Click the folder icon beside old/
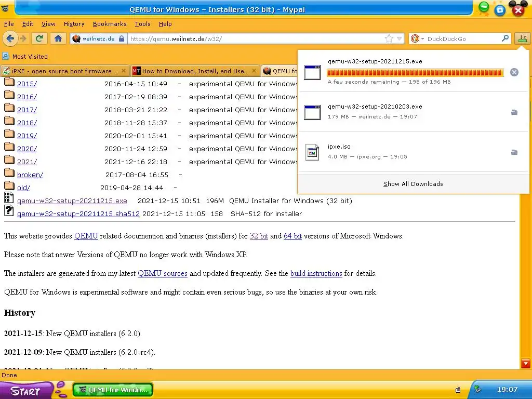The width and height of the screenshot is (532, 399). click(x=9, y=186)
